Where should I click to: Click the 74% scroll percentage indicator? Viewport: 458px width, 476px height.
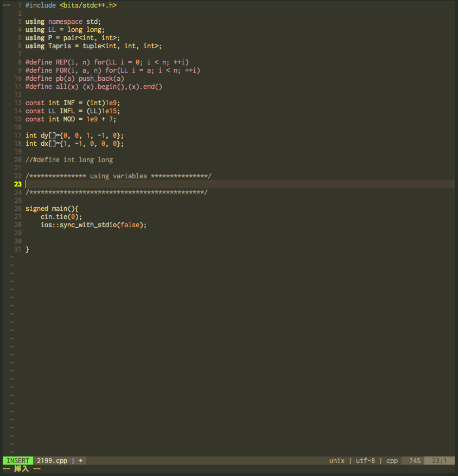(x=415, y=460)
